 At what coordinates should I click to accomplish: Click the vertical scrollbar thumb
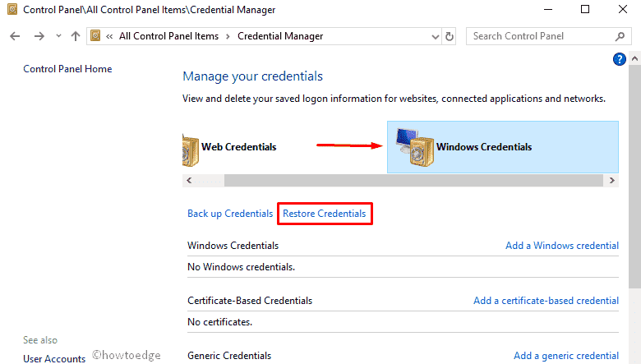[x=634, y=177]
